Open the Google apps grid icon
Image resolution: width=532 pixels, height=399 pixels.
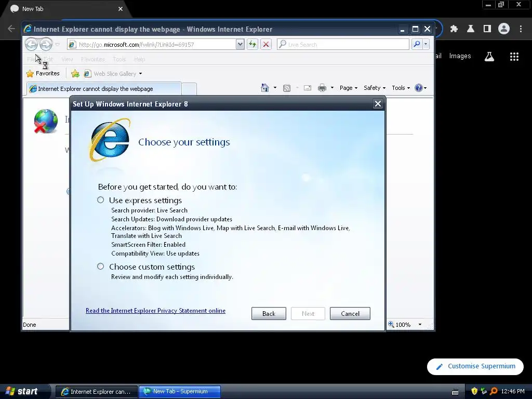pos(514,56)
